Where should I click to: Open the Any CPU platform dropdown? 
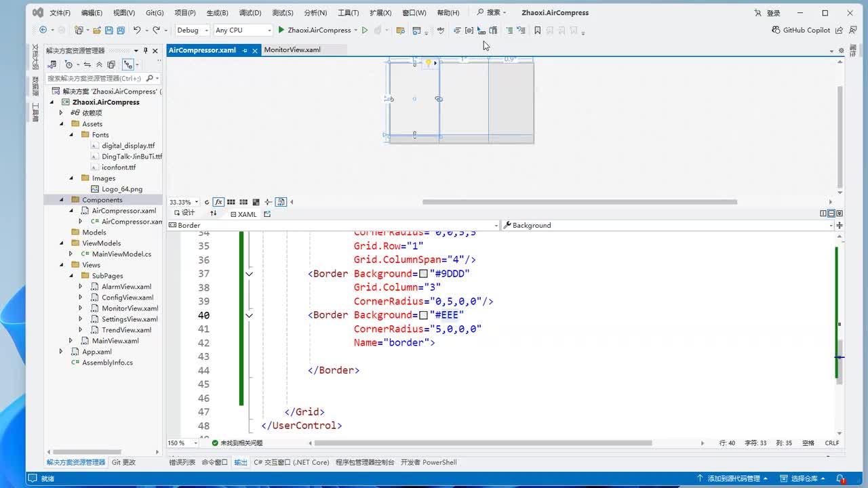(x=242, y=30)
